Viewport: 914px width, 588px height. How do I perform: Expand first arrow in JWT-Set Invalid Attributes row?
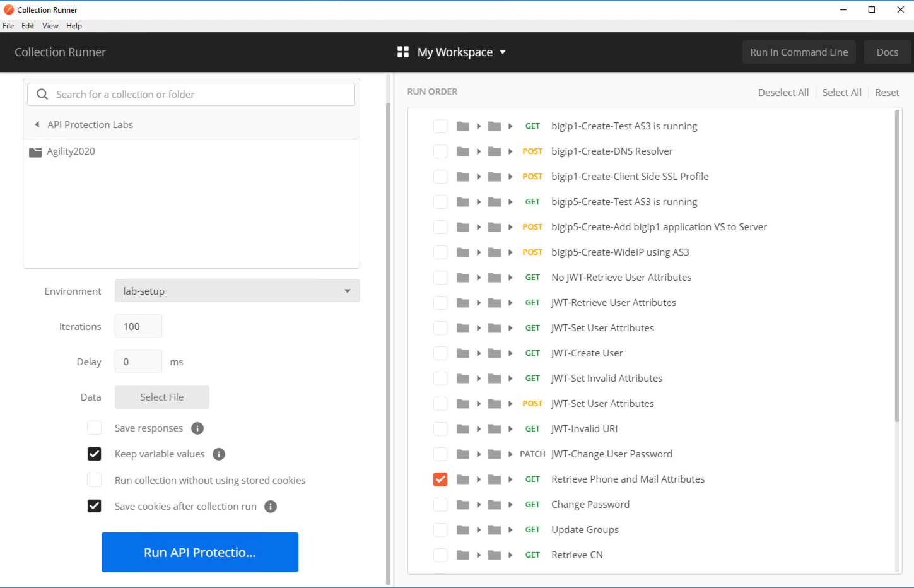click(x=479, y=379)
